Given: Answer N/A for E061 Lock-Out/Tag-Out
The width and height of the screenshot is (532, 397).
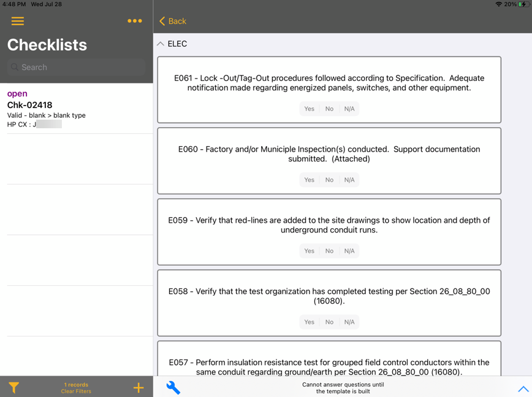Looking at the screenshot, I should (349, 109).
